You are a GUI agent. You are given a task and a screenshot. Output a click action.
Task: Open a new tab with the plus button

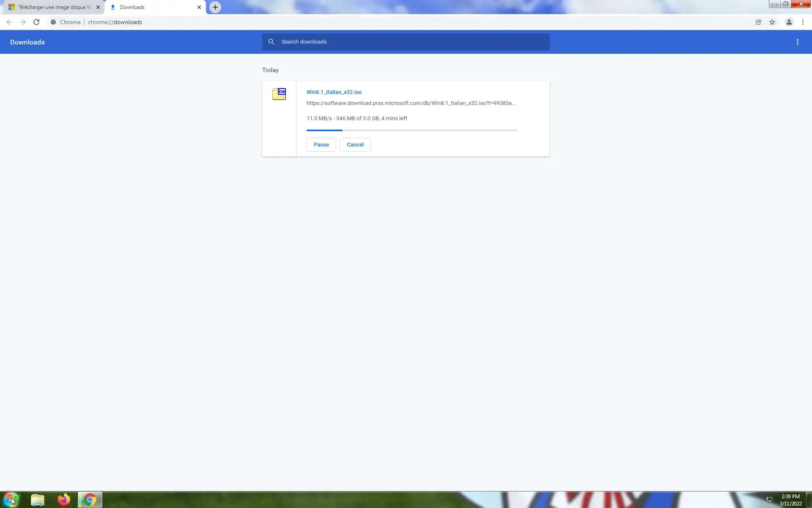point(215,7)
